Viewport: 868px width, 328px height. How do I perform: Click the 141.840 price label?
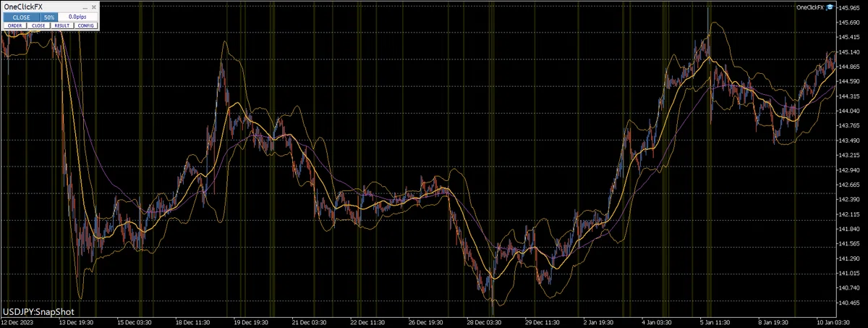coord(849,230)
